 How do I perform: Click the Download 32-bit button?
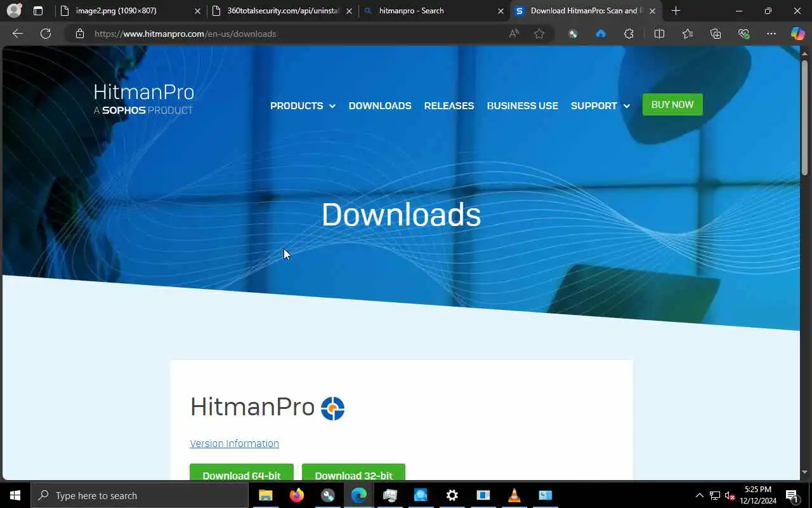coord(353,472)
